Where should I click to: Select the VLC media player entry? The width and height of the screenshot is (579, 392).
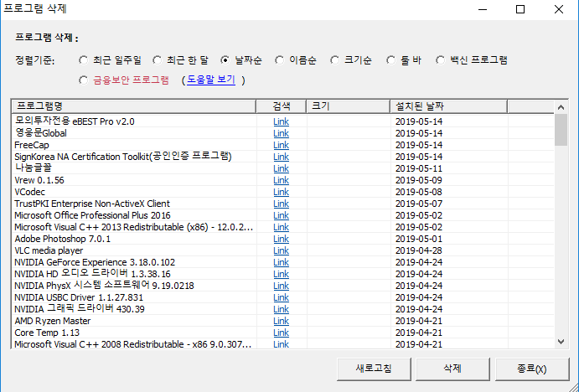click(49, 250)
